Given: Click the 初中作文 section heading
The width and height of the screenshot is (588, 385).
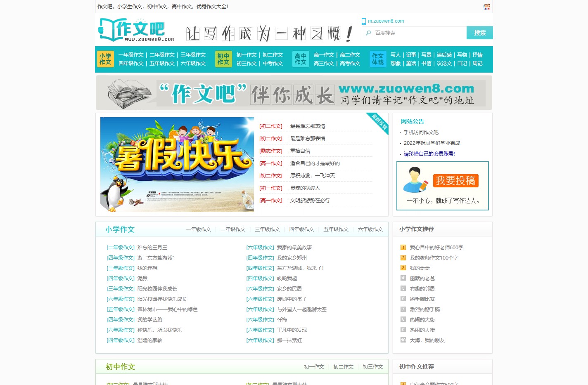Looking at the screenshot, I should 120,367.
